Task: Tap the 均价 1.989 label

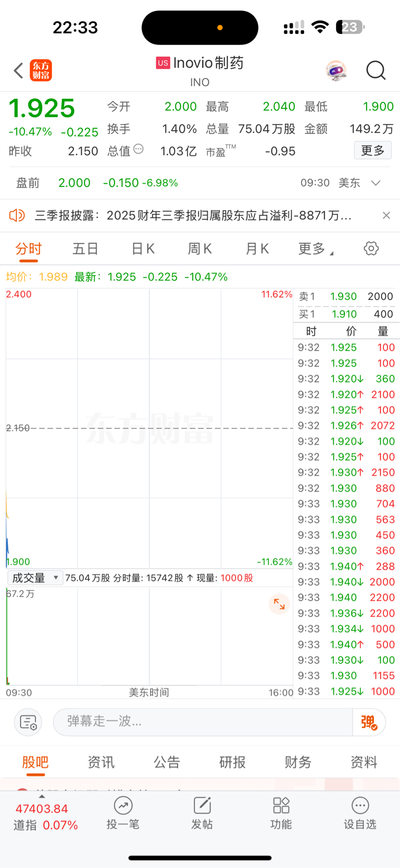Action: [x=36, y=277]
